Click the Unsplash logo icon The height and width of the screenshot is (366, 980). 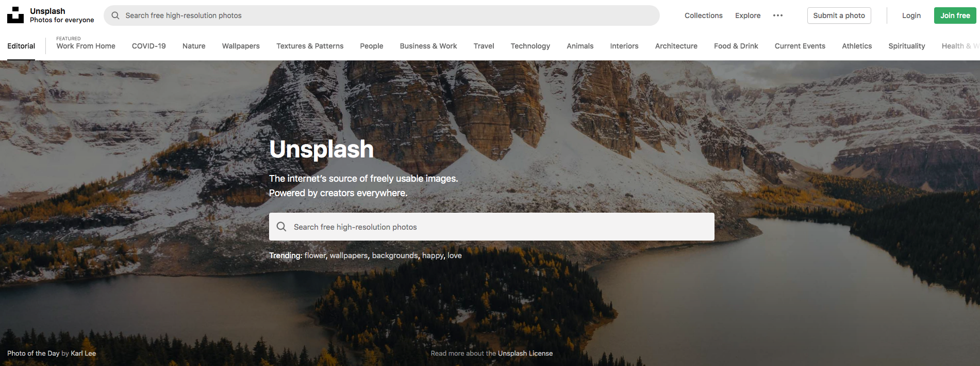click(x=15, y=15)
